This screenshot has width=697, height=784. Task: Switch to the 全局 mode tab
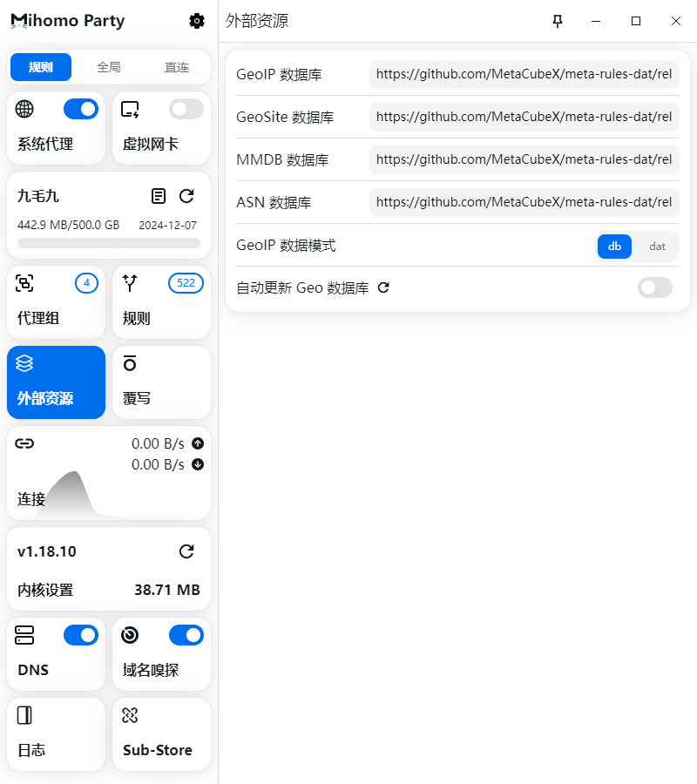point(109,67)
